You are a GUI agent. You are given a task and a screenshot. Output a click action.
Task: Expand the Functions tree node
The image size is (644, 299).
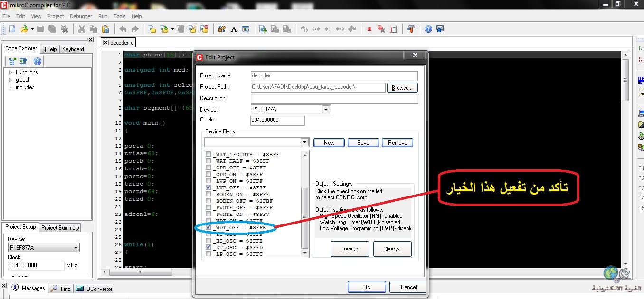[x=11, y=72]
